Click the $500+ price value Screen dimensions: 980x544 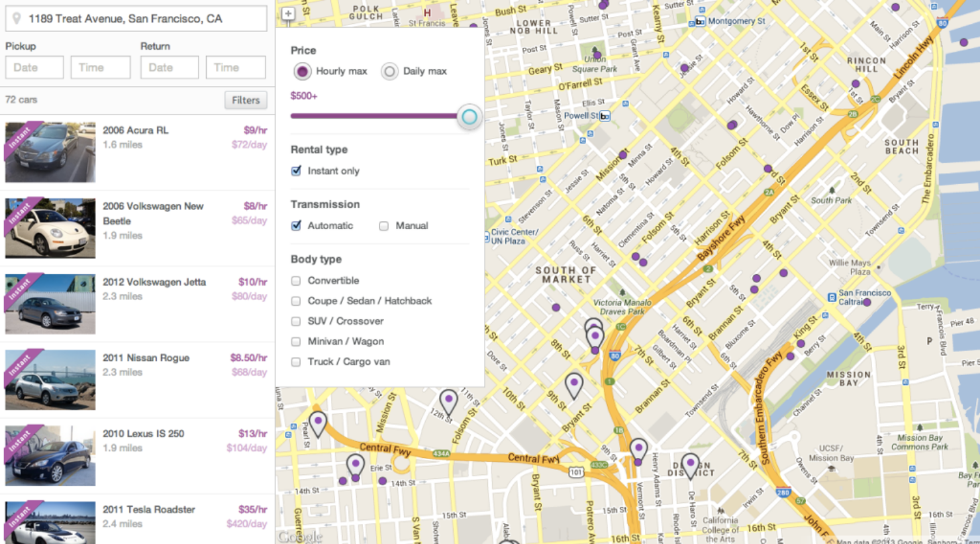tap(304, 96)
